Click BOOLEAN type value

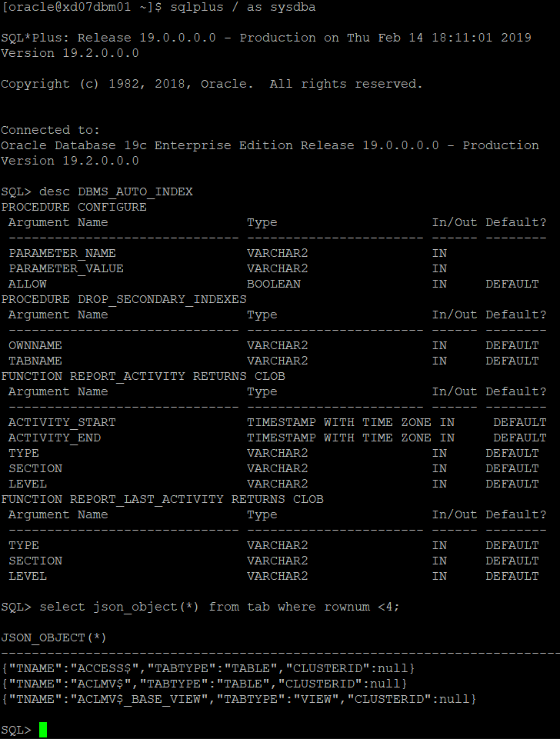click(x=274, y=285)
